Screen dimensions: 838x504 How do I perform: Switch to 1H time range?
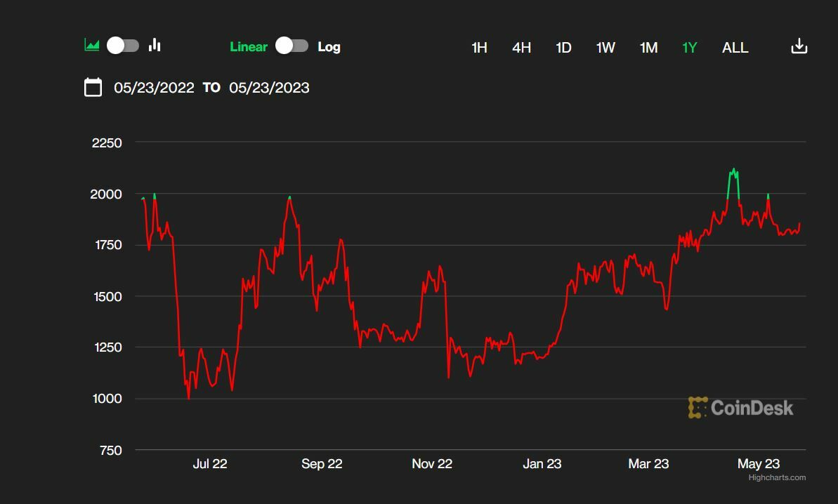point(479,48)
